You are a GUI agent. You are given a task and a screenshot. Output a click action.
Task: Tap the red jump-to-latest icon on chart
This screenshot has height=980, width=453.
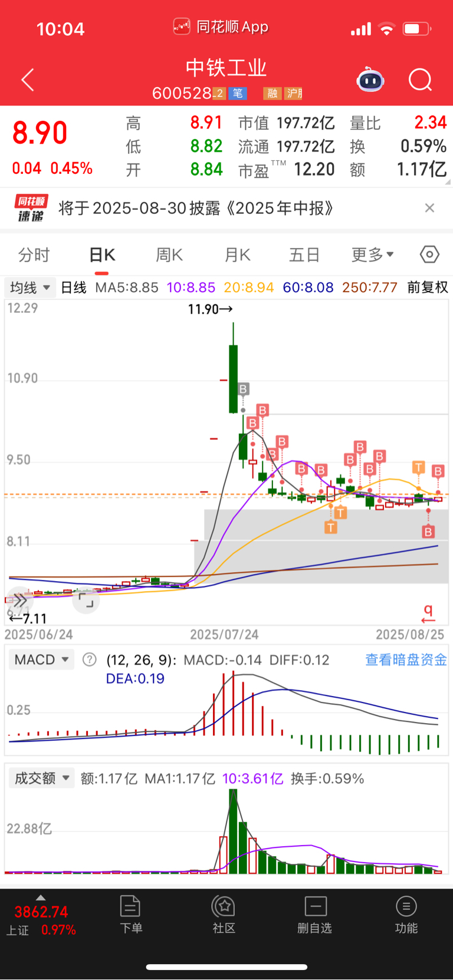tap(429, 613)
